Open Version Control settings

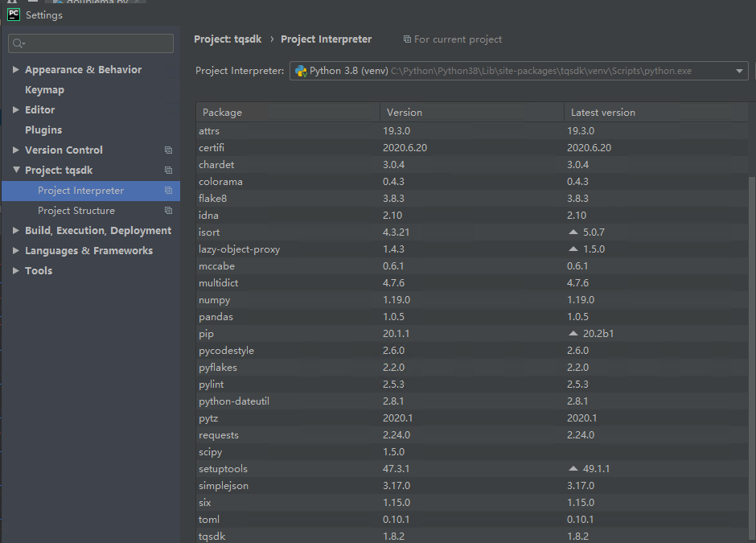(x=64, y=150)
